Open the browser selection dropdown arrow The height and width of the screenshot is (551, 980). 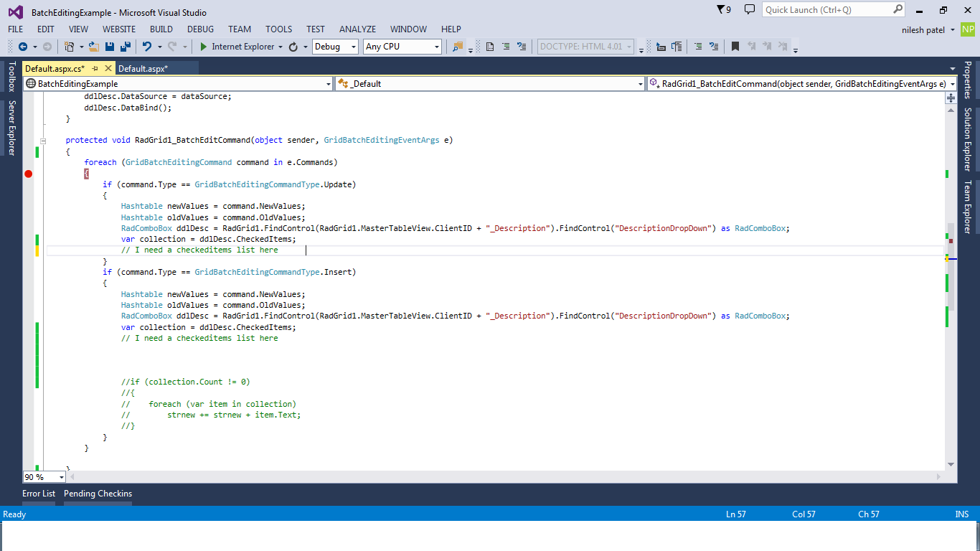281,47
